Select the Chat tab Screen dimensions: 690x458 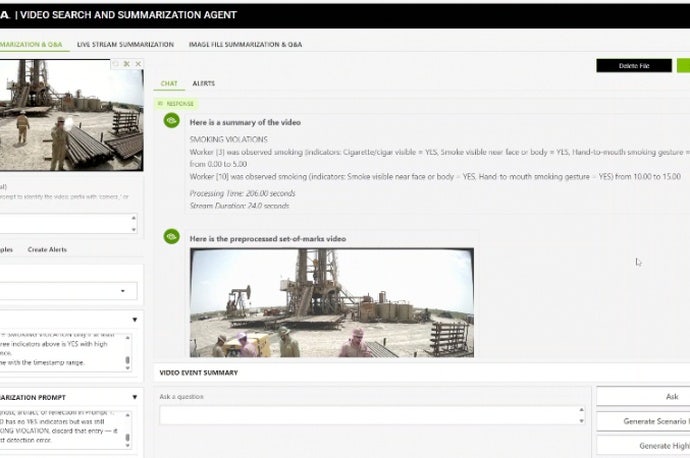[170, 83]
